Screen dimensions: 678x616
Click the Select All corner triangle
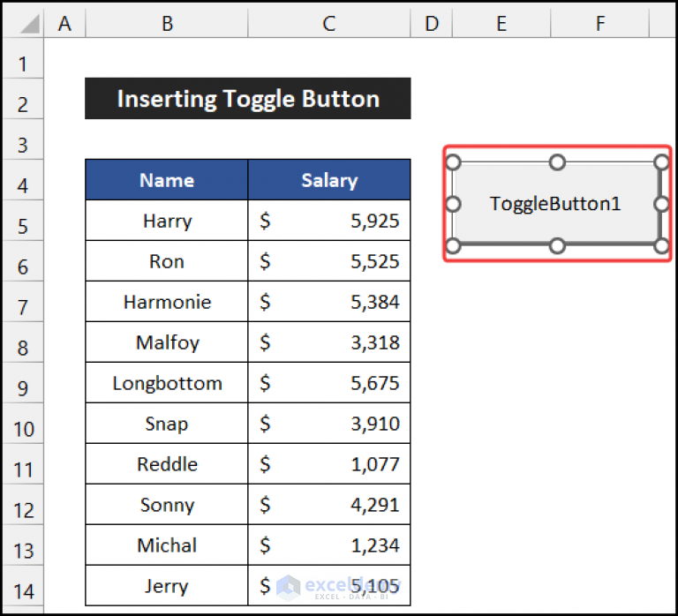coord(29,24)
